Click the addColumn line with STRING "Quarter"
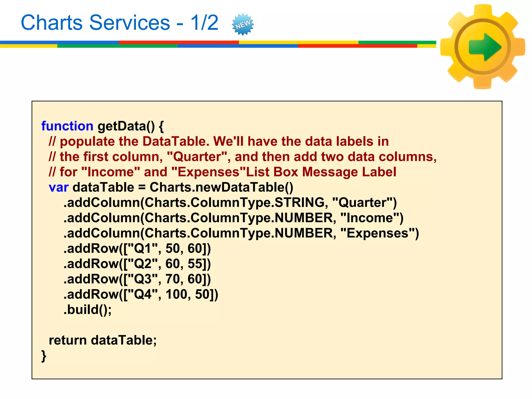The width and height of the screenshot is (532, 399). pos(230,203)
